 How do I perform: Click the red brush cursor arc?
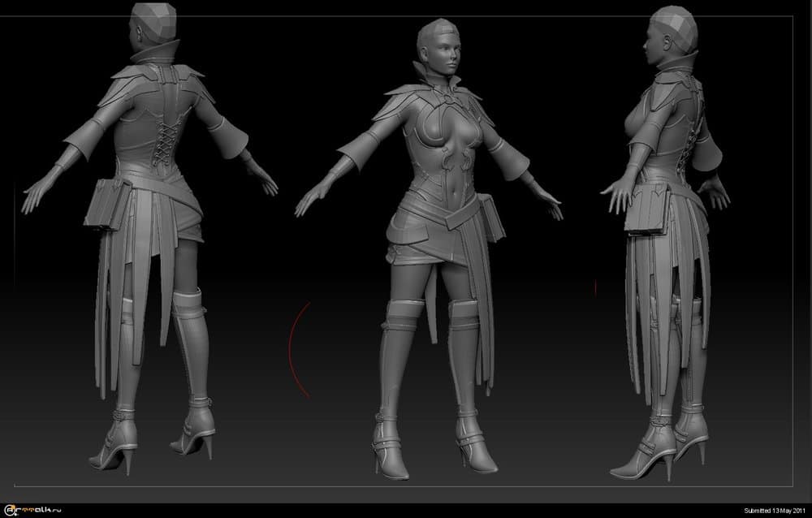pos(292,349)
